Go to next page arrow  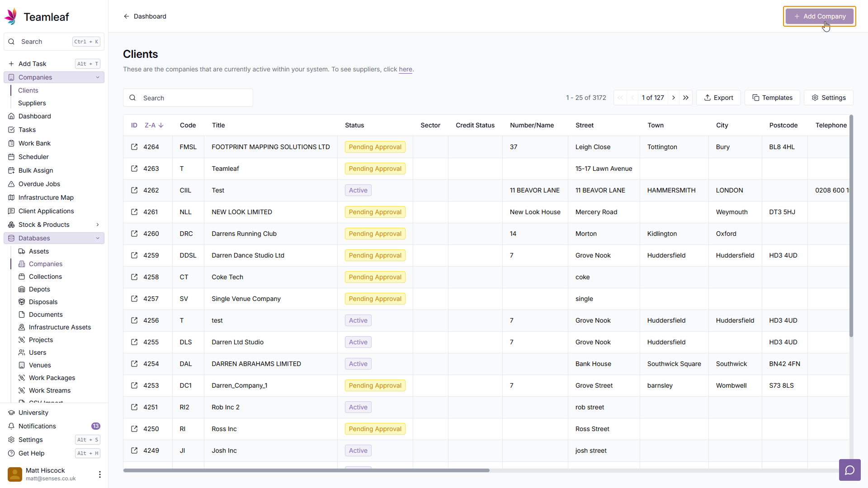674,98
